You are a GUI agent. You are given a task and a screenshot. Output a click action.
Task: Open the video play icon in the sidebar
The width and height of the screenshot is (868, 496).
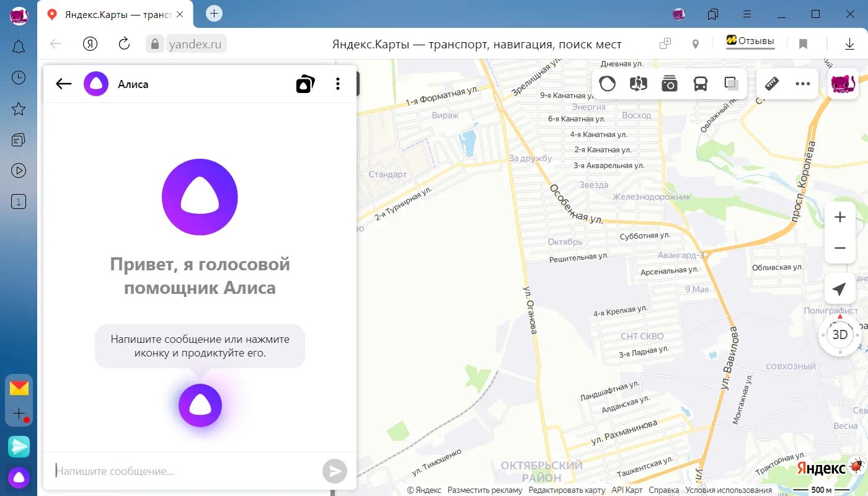pos(19,170)
